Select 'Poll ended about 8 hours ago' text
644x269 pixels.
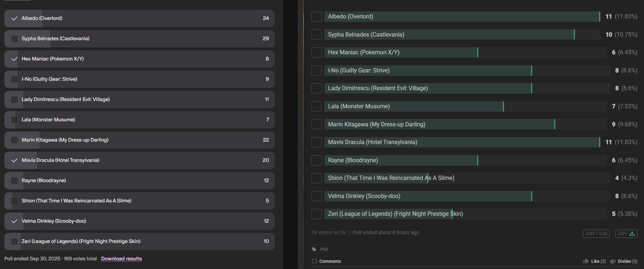(x=386, y=232)
